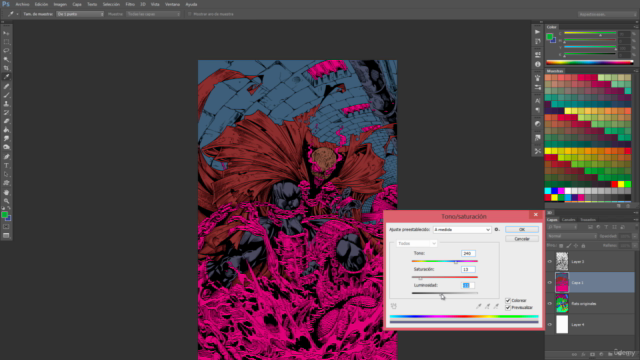Open Ajuste preestablecido dropdown

click(x=462, y=230)
